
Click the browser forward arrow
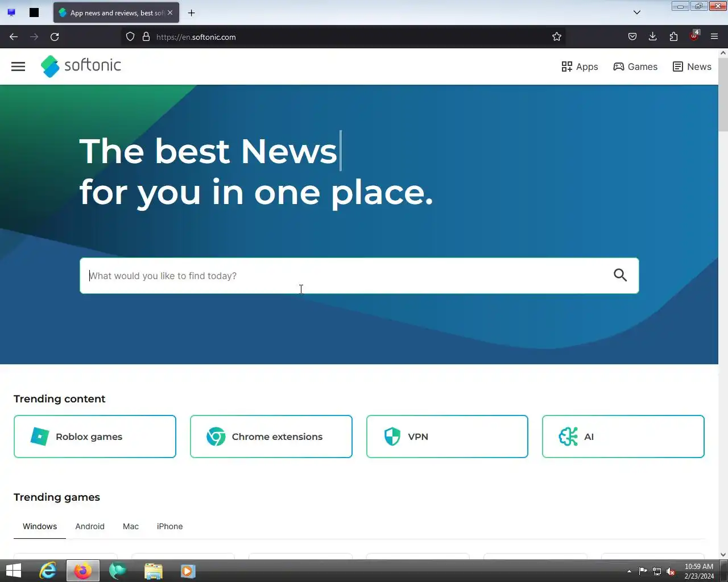(34, 37)
